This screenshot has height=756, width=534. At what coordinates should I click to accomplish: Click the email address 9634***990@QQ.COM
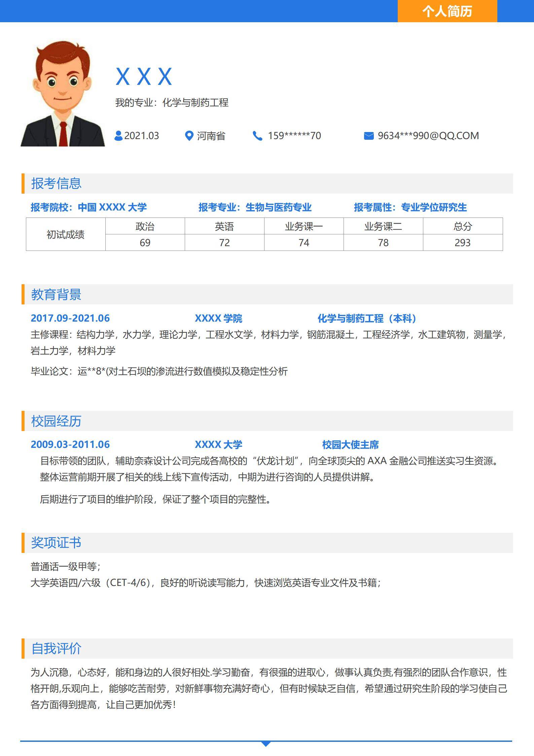coord(428,136)
